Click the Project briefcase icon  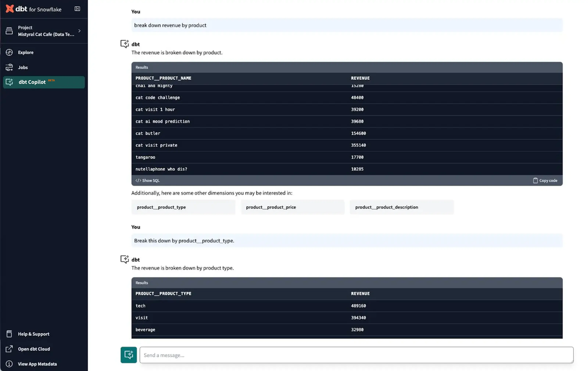click(x=9, y=31)
